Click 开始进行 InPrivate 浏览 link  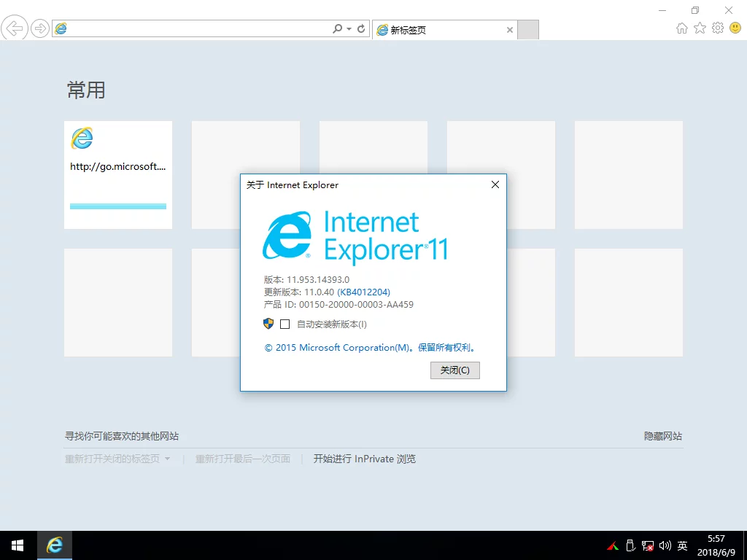[364, 459]
